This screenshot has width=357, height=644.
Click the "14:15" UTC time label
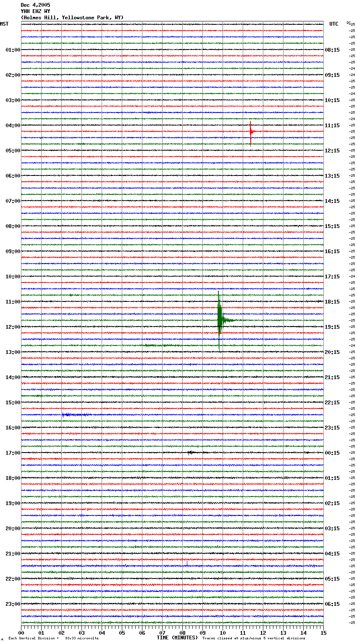tap(332, 201)
